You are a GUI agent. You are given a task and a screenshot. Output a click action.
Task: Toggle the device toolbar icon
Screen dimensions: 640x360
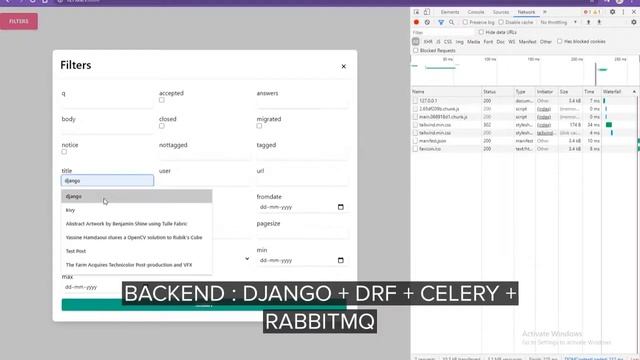pos(427,12)
